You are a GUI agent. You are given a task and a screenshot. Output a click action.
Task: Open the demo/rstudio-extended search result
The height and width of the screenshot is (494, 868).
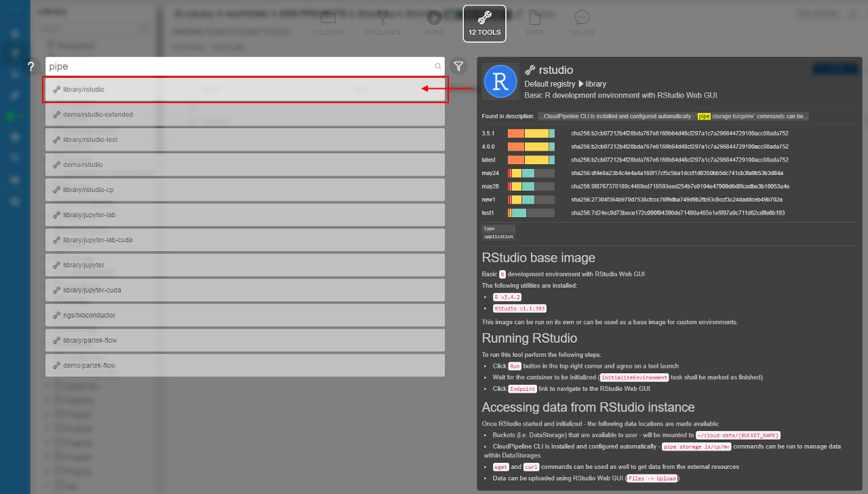tap(245, 114)
